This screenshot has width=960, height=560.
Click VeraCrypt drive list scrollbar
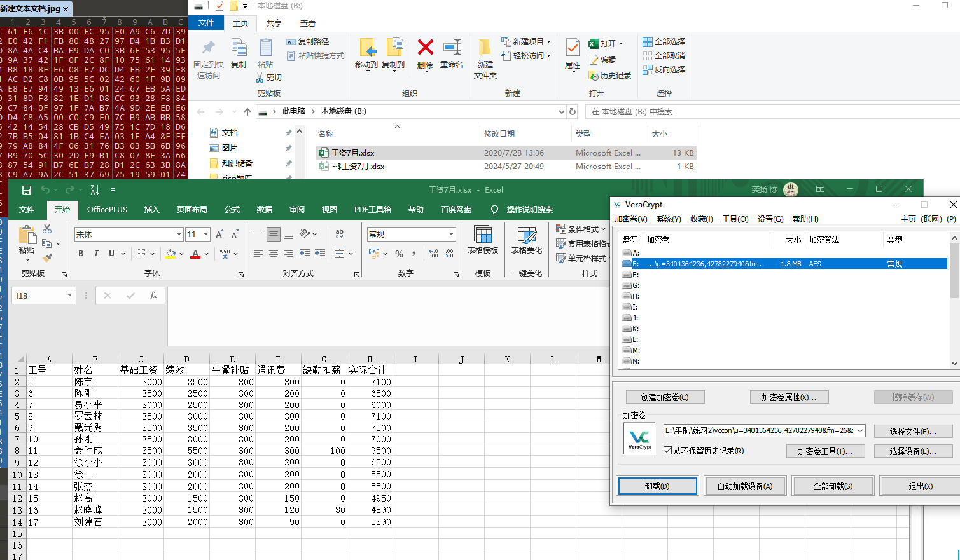pos(954,300)
